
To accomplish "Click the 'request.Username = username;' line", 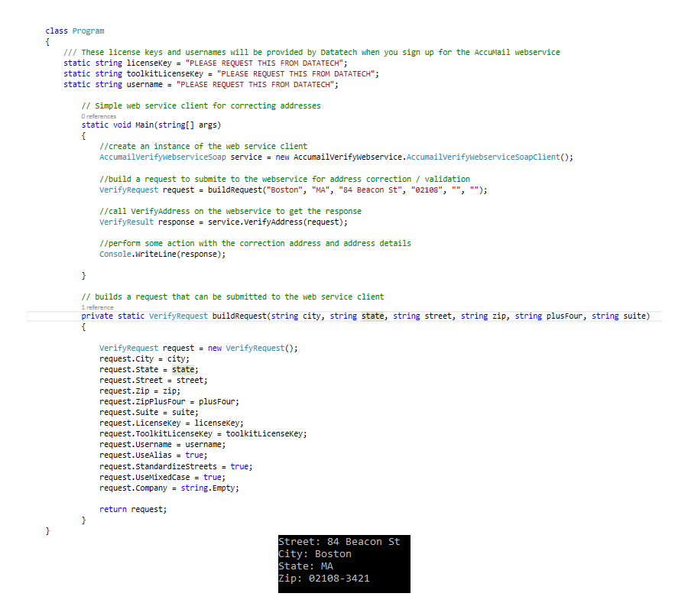I will (x=162, y=445).
